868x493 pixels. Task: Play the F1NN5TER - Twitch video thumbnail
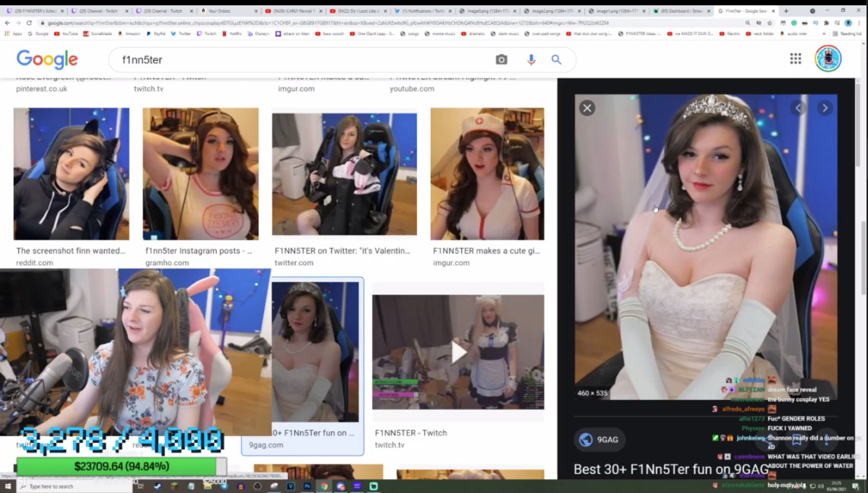pos(458,352)
